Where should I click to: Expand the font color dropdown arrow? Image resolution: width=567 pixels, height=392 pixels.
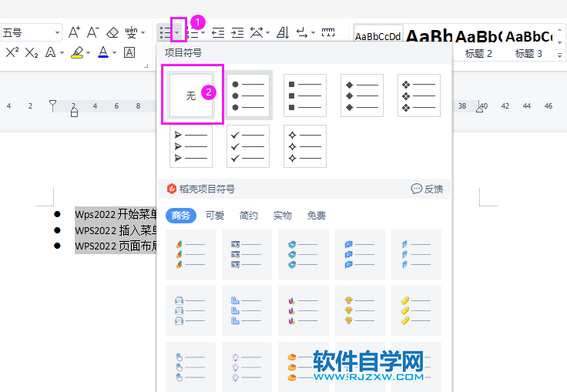coord(115,52)
